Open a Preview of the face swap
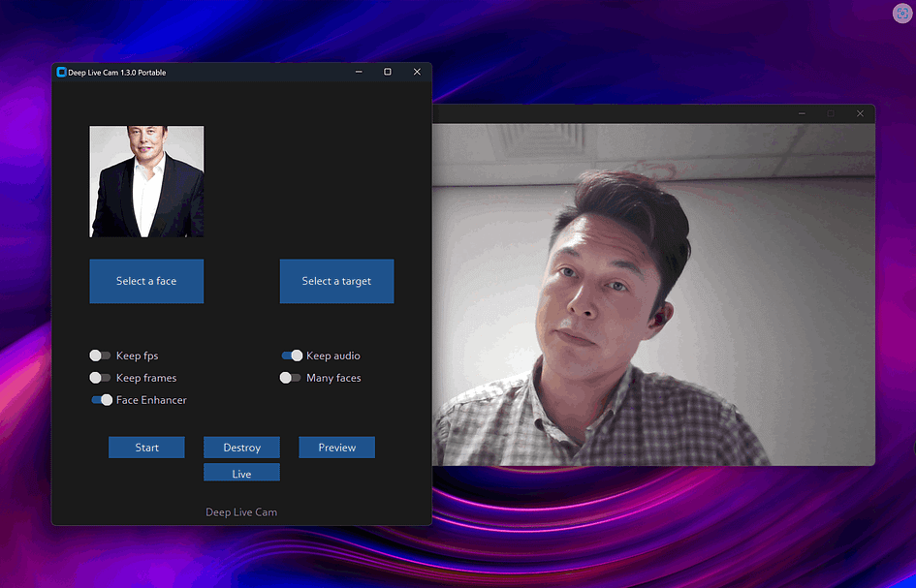 click(x=336, y=448)
